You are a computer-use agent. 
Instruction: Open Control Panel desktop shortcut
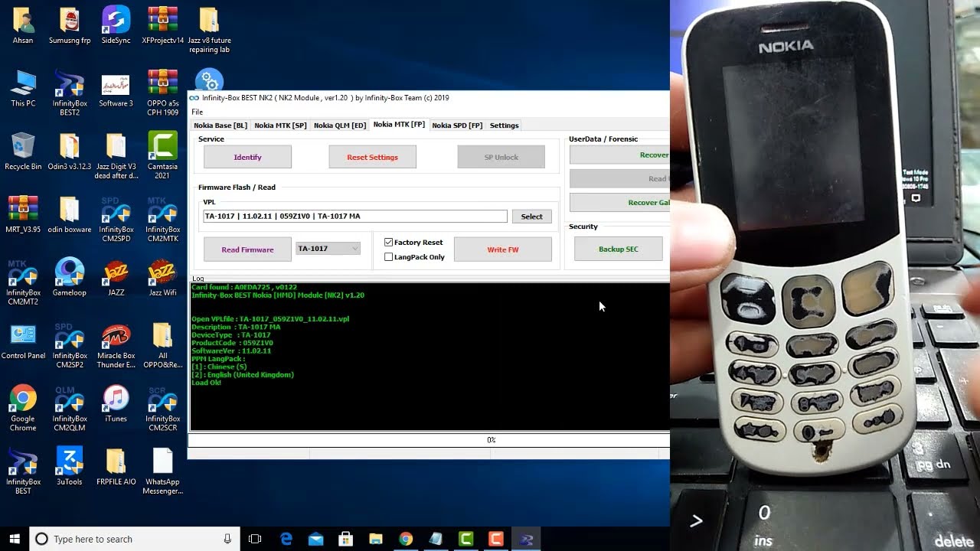[23, 340]
